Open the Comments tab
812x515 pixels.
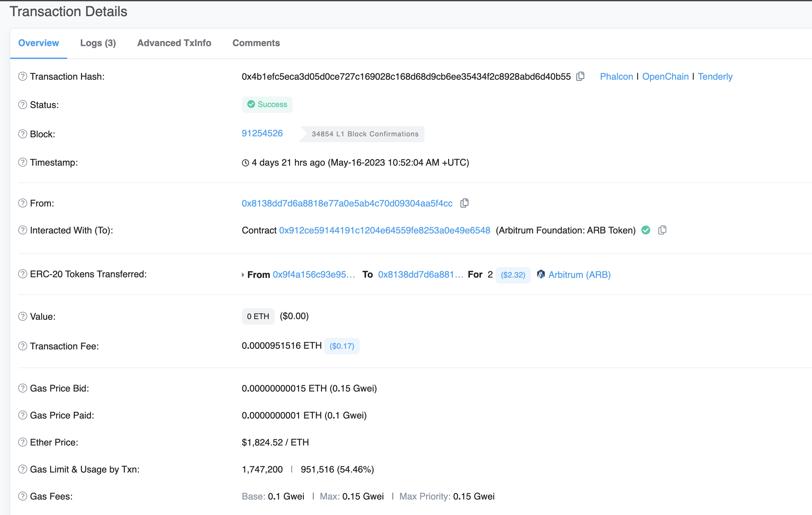pyautogui.click(x=256, y=43)
